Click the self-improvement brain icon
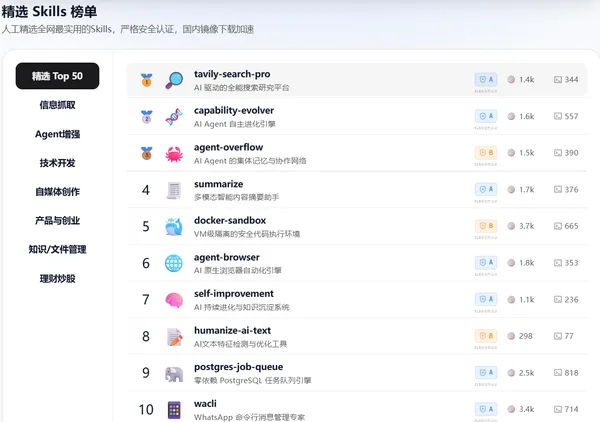 pyautogui.click(x=174, y=300)
